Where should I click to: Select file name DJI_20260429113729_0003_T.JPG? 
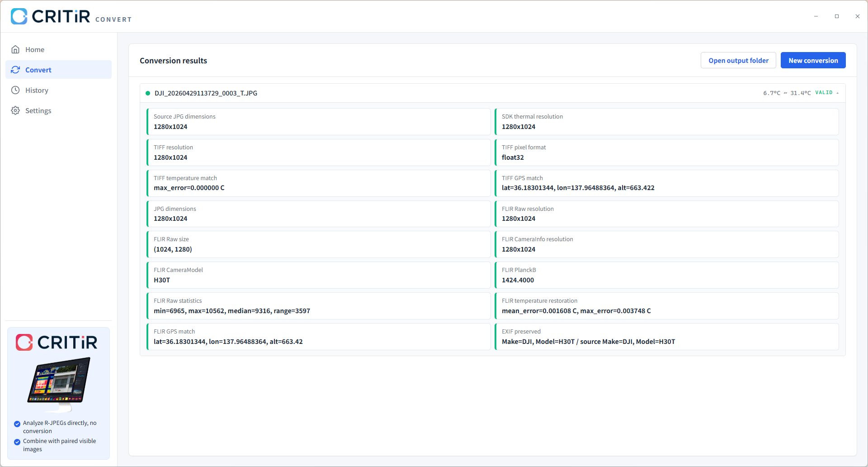pyautogui.click(x=206, y=93)
